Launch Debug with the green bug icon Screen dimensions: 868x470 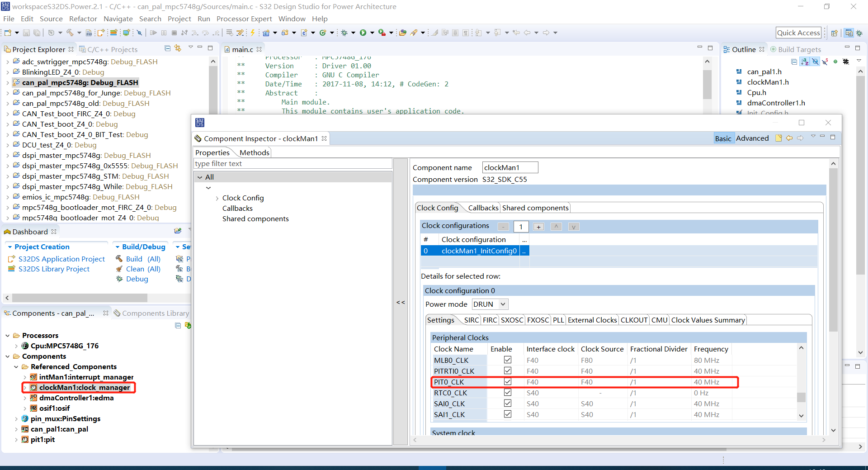[x=344, y=33]
